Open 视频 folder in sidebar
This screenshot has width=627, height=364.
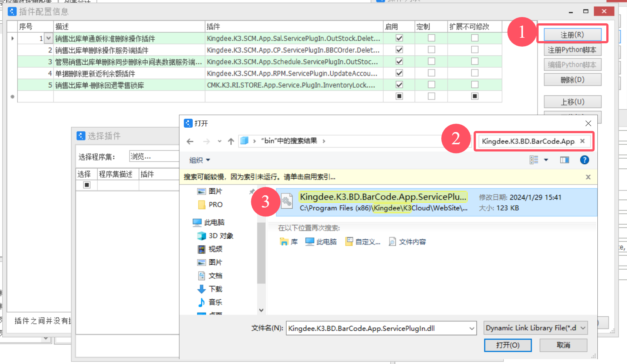210,249
